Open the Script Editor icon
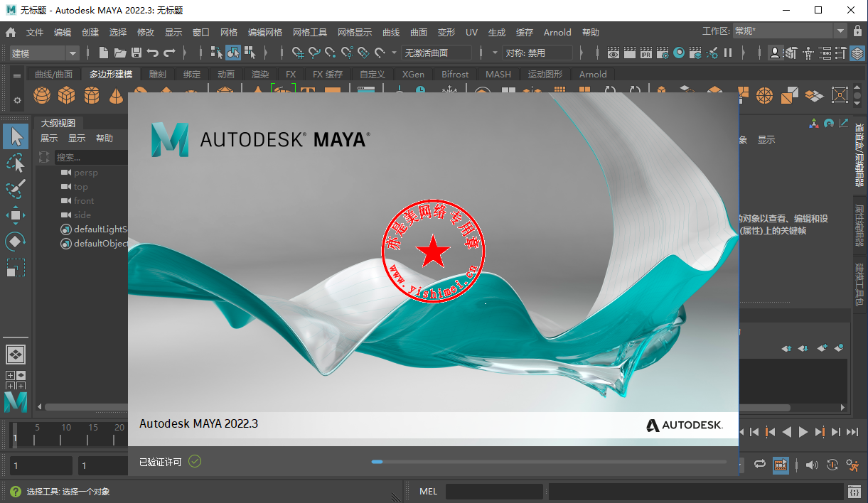This screenshot has width=868, height=503. (855, 492)
